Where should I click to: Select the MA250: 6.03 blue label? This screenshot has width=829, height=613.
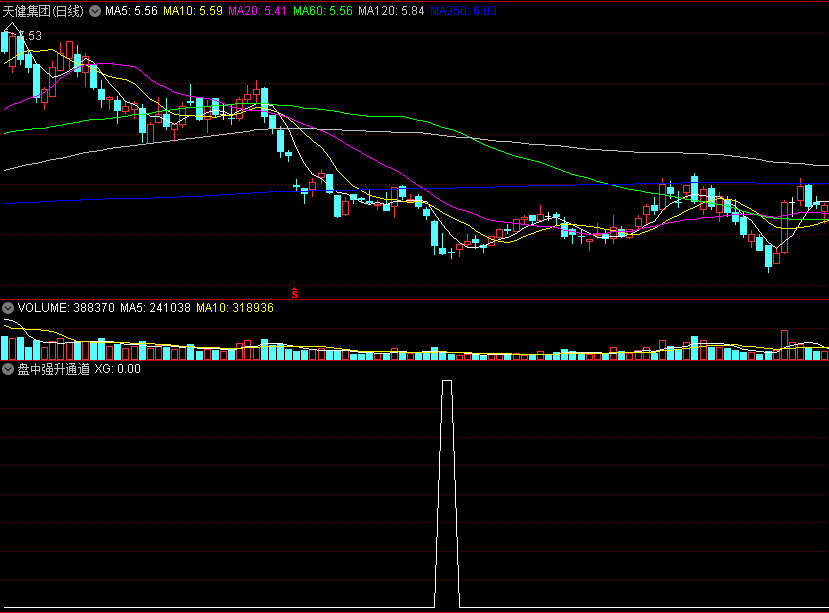[x=464, y=11]
